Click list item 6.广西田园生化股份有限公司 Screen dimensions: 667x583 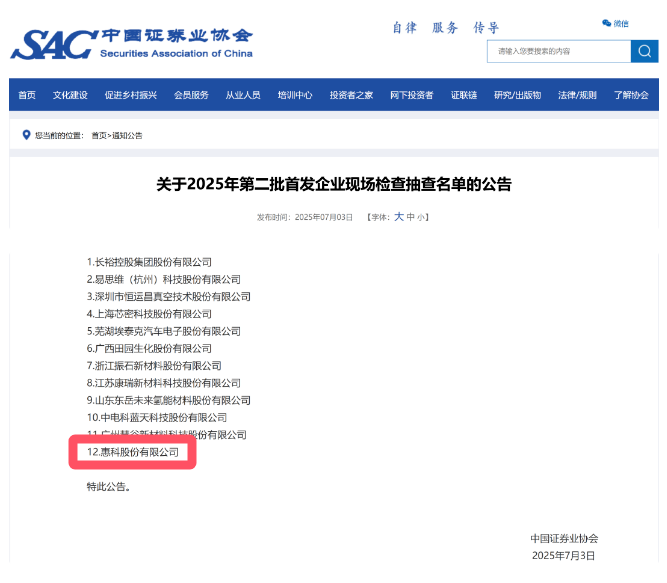tap(149, 348)
